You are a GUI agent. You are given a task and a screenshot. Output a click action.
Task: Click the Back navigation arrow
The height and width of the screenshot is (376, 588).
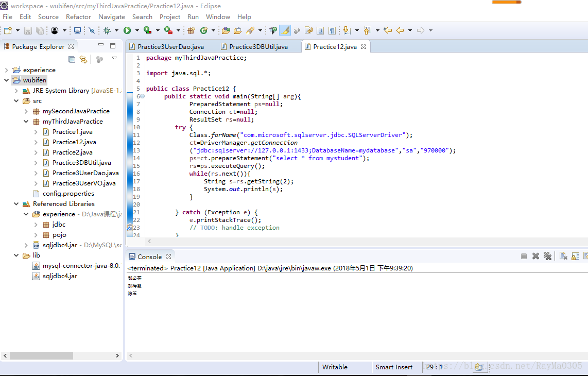click(x=400, y=30)
